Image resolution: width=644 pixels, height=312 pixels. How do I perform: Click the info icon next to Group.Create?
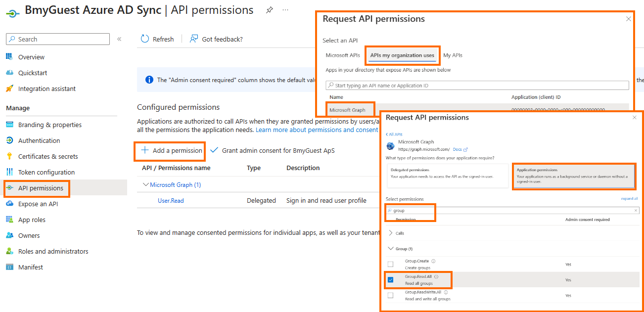pyautogui.click(x=433, y=261)
